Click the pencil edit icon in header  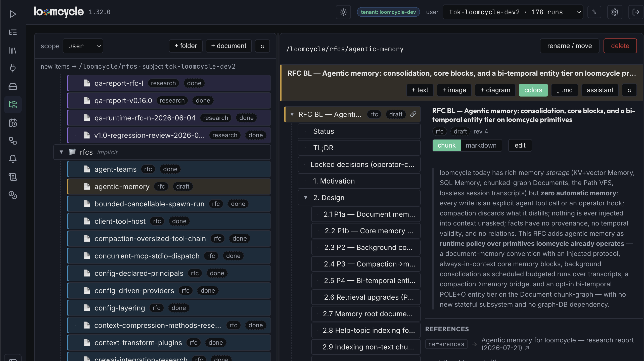pyautogui.click(x=594, y=12)
